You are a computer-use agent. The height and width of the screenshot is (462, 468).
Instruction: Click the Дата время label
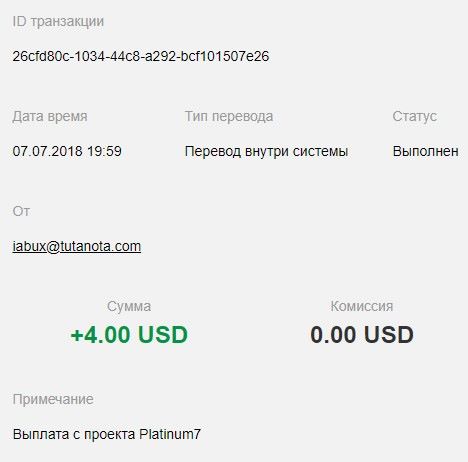50,117
